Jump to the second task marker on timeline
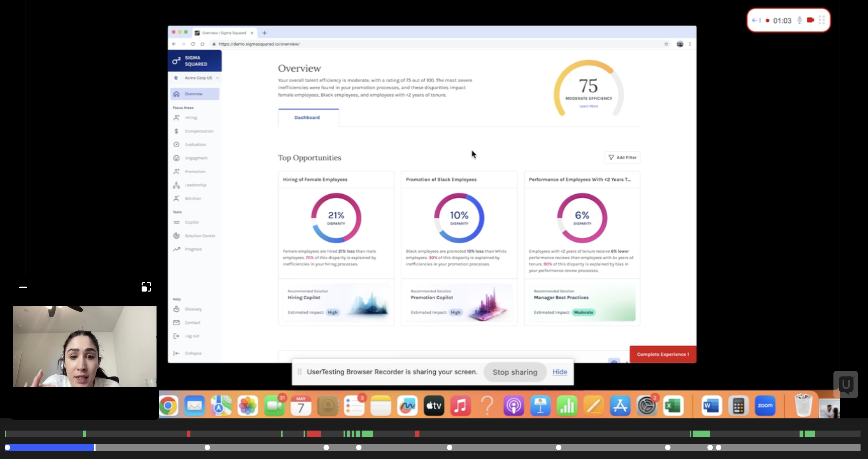Image resolution: width=868 pixels, height=459 pixels. pyautogui.click(x=207, y=447)
